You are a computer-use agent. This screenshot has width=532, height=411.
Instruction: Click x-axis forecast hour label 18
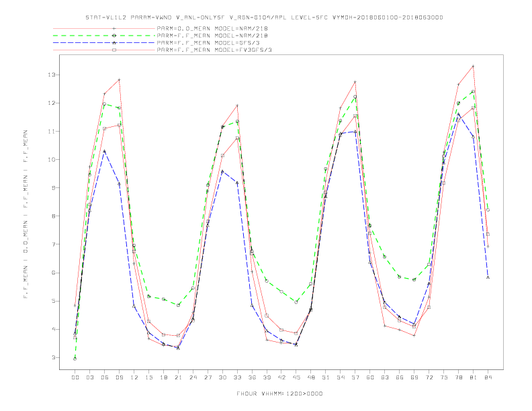(163, 377)
